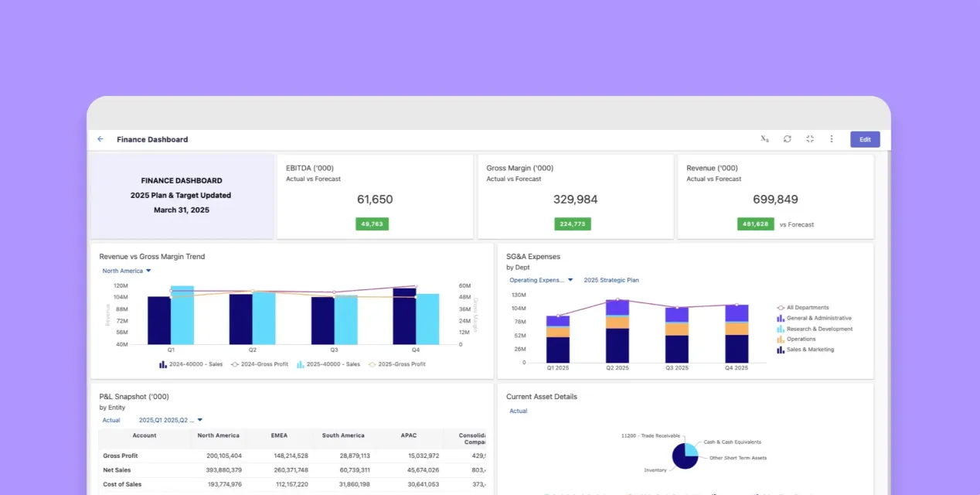Click the Actual link under Current Asset Details
Viewport: 980px width, 495px height.
[517, 411]
